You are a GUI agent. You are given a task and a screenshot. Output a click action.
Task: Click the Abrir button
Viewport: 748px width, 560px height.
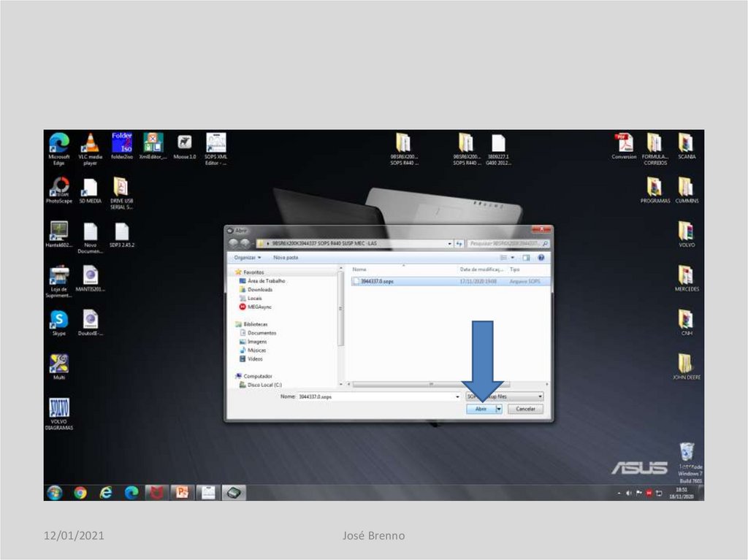[480, 409]
